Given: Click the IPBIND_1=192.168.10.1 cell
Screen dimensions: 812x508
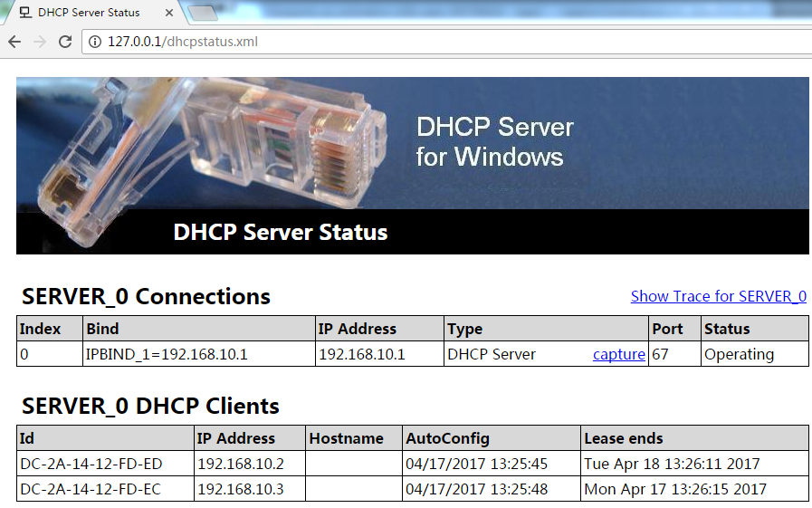Looking at the screenshot, I should coord(199,354).
